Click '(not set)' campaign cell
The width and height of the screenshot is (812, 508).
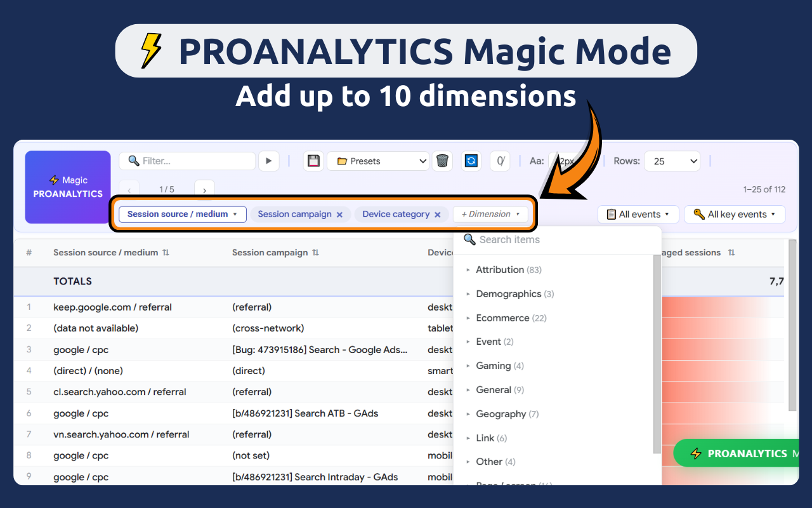[x=251, y=456]
